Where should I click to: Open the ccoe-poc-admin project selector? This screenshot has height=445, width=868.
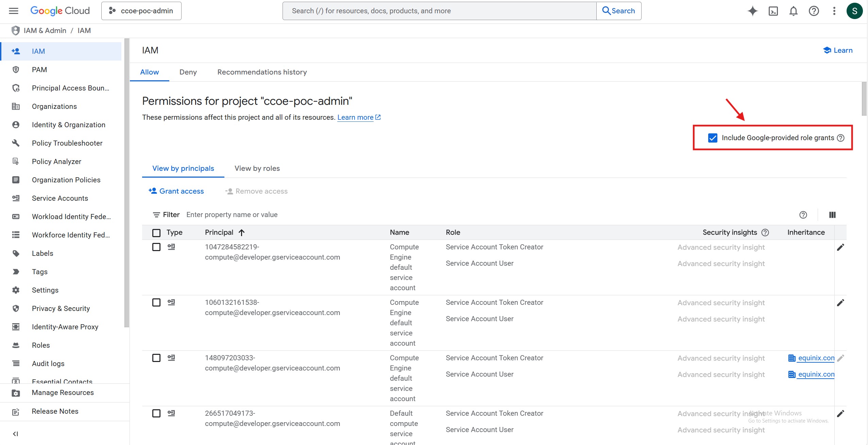(x=141, y=11)
